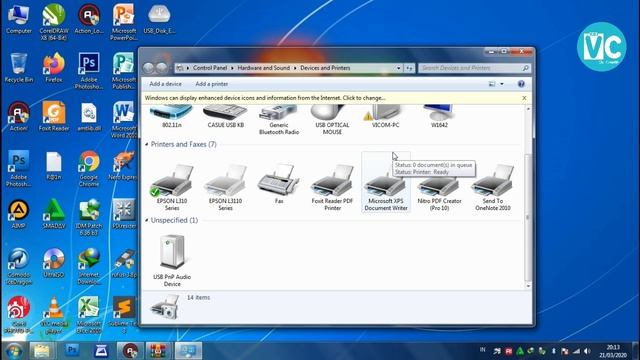Select the USB OPTICAL MOUSE device
This screenshot has height=360, width=640.
(x=332, y=120)
